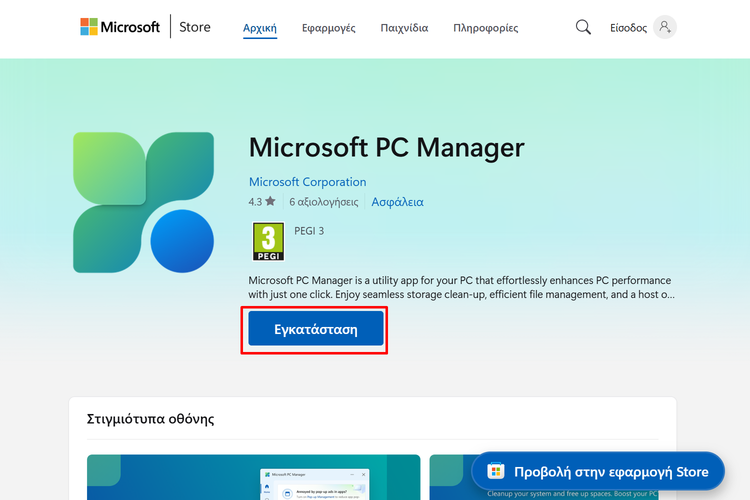Open the first app screenshot thumbnail
This screenshot has height=500, width=750.
pyautogui.click(x=254, y=478)
